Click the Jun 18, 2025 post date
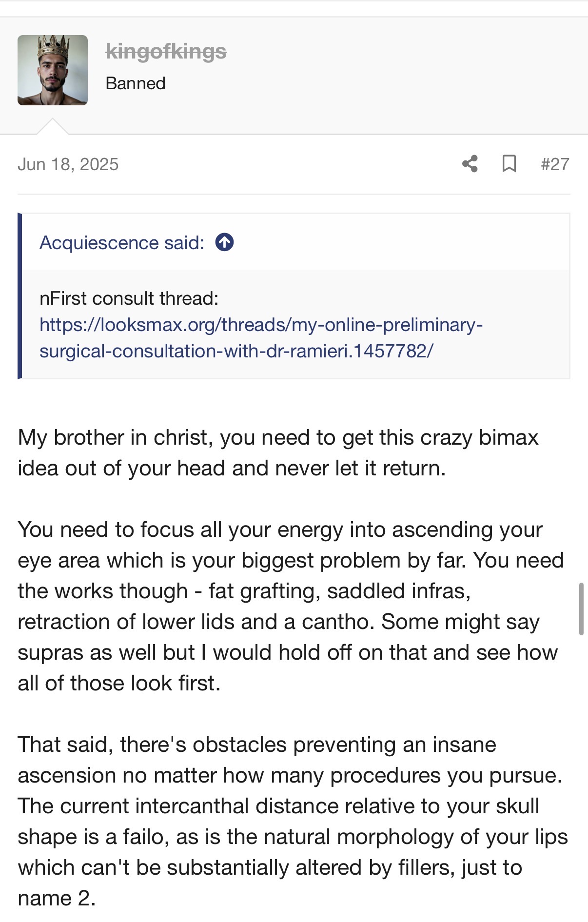588x922 pixels. pyautogui.click(x=68, y=164)
